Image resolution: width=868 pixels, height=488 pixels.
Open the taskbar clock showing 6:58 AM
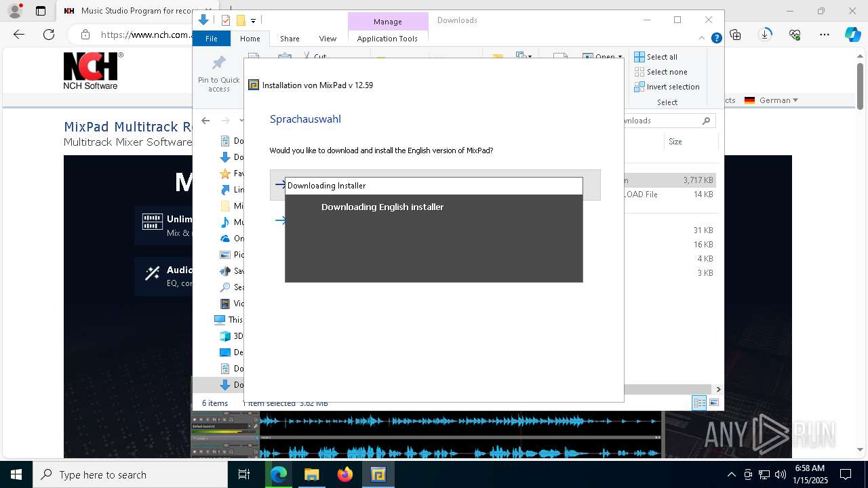coord(810,474)
